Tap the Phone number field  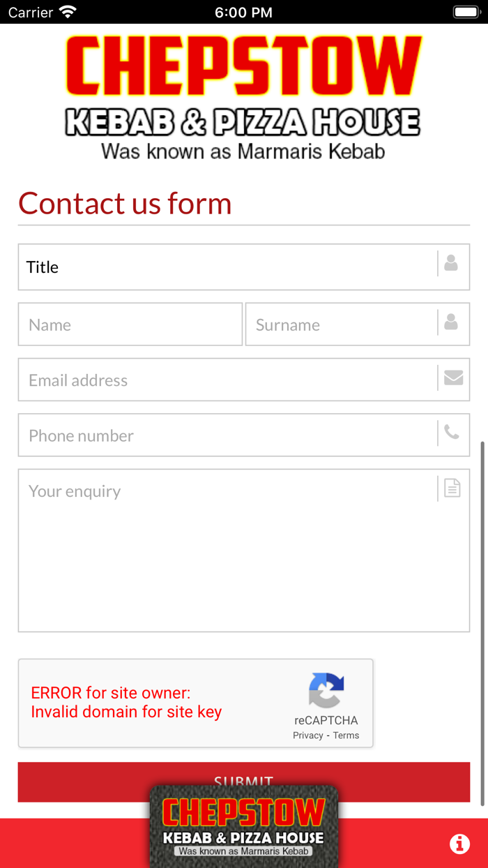pos(227,435)
